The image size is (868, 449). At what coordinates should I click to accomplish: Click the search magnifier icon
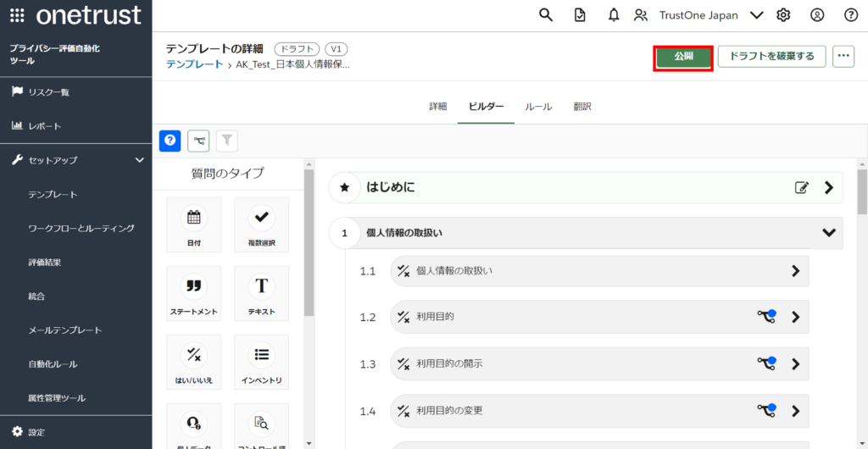[x=546, y=15]
